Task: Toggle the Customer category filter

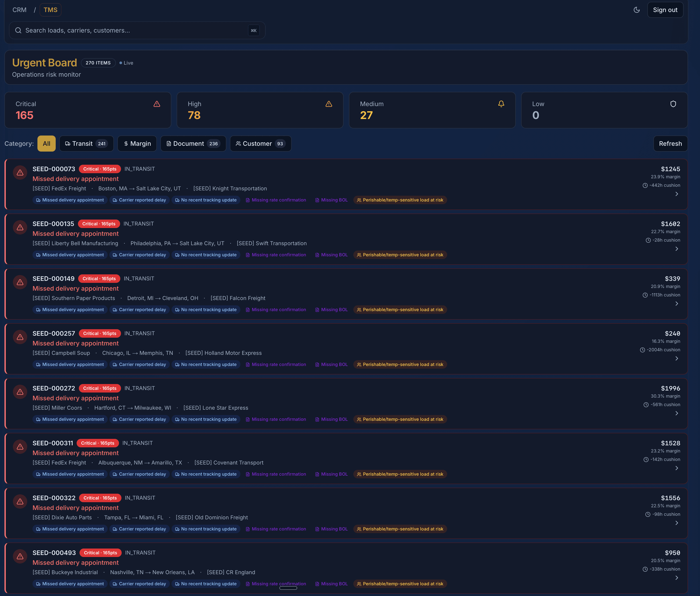Action: tap(260, 144)
